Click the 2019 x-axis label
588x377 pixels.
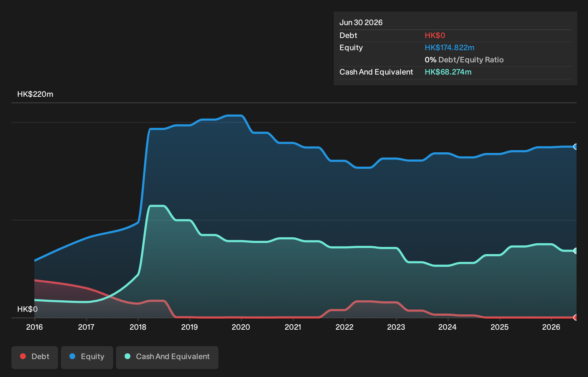189,327
